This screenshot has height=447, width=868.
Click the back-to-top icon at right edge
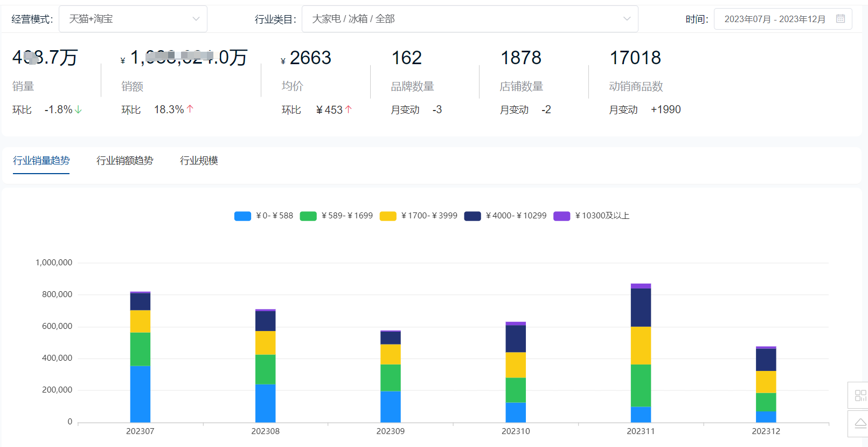point(860,423)
